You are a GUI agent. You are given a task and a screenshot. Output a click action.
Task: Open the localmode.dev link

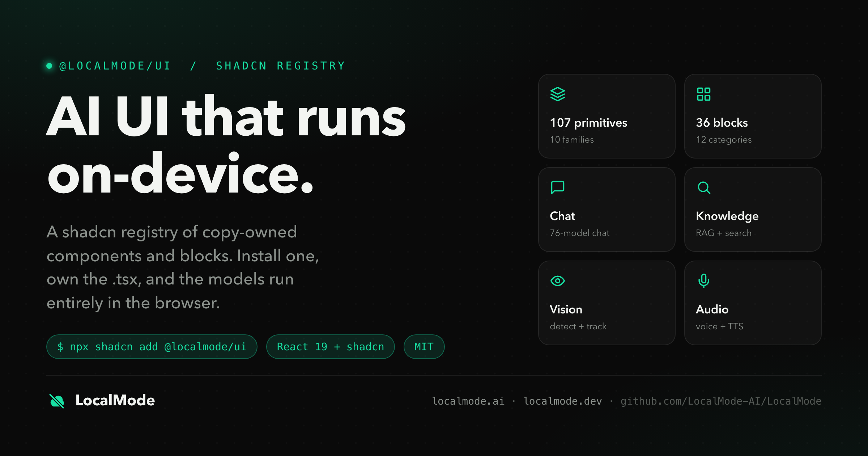[x=563, y=401]
